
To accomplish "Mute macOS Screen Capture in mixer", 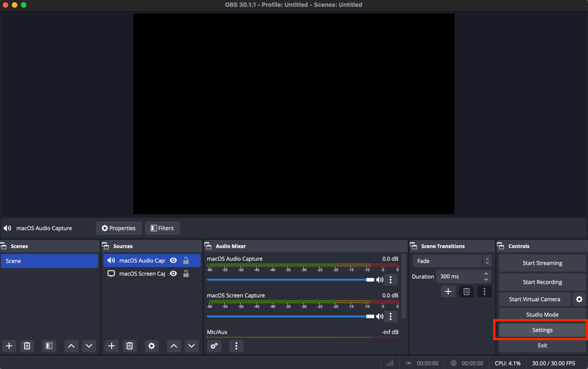I will (x=380, y=316).
